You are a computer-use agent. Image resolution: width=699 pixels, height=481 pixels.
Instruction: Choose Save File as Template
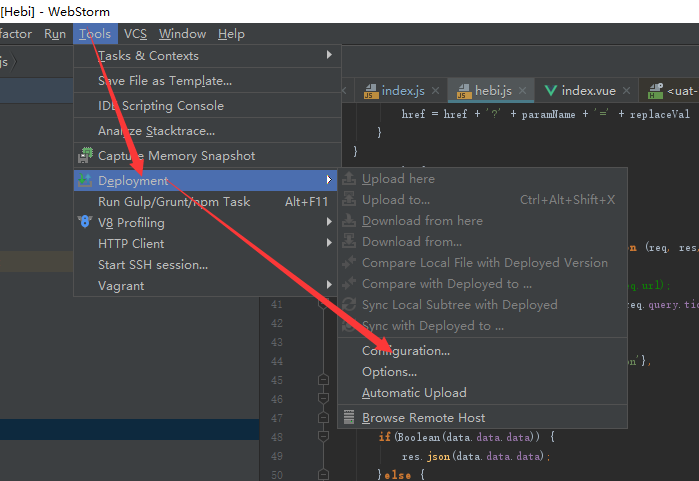pos(207,81)
